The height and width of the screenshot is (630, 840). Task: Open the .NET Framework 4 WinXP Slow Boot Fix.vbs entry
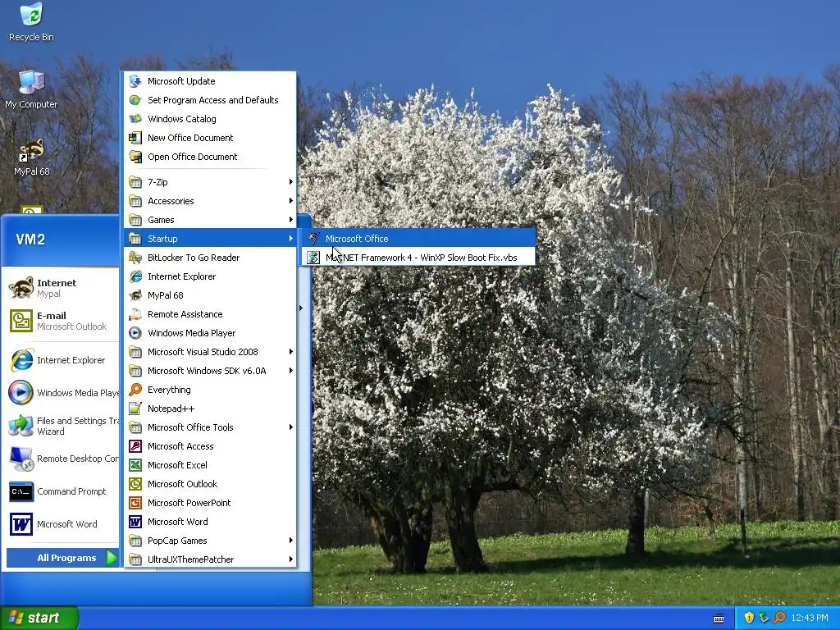tap(419, 258)
